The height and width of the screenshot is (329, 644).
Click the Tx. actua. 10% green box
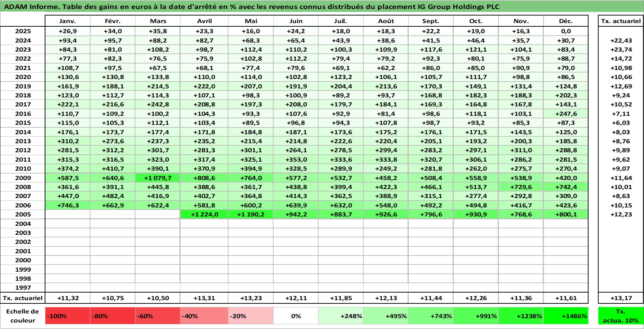tap(621, 316)
